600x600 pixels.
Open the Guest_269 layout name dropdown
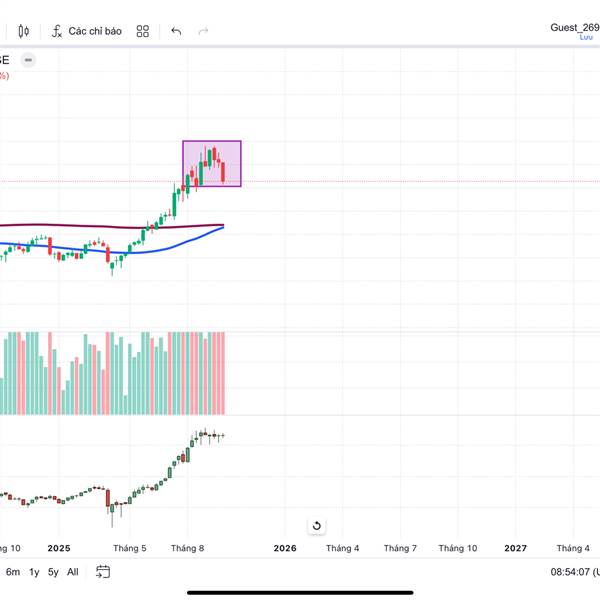click(575, 27)
